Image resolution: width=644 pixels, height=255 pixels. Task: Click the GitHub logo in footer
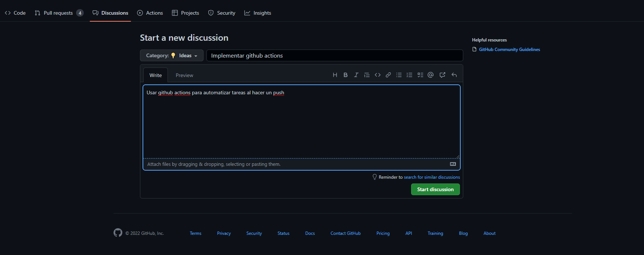coord(118,233)
